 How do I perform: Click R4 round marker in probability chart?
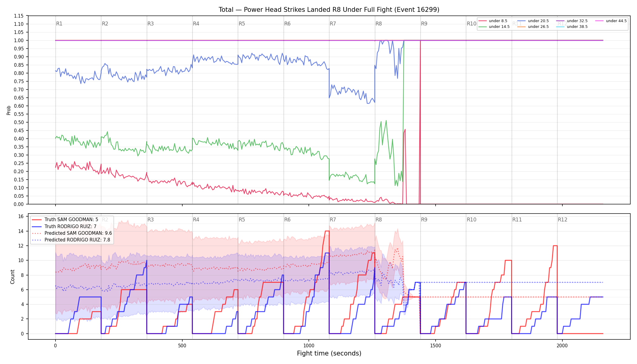click(196, 24)
